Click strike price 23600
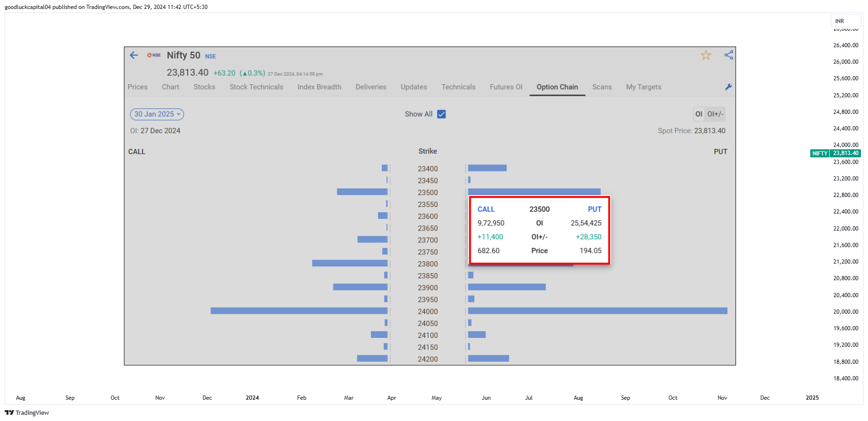Viewport: 868px width, 421px height. pos(428,216)
